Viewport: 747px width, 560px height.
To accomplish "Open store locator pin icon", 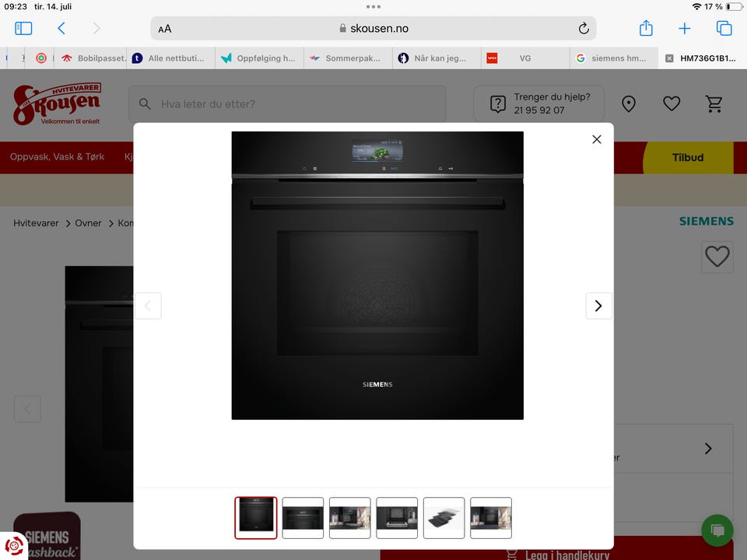I will (629, 103).
